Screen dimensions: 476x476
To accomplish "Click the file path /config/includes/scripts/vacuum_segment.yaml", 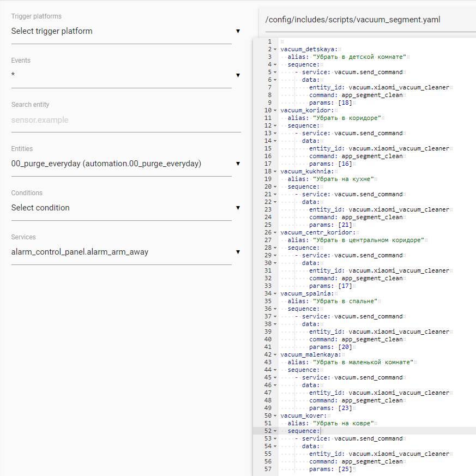I will [x=352, y=20].
